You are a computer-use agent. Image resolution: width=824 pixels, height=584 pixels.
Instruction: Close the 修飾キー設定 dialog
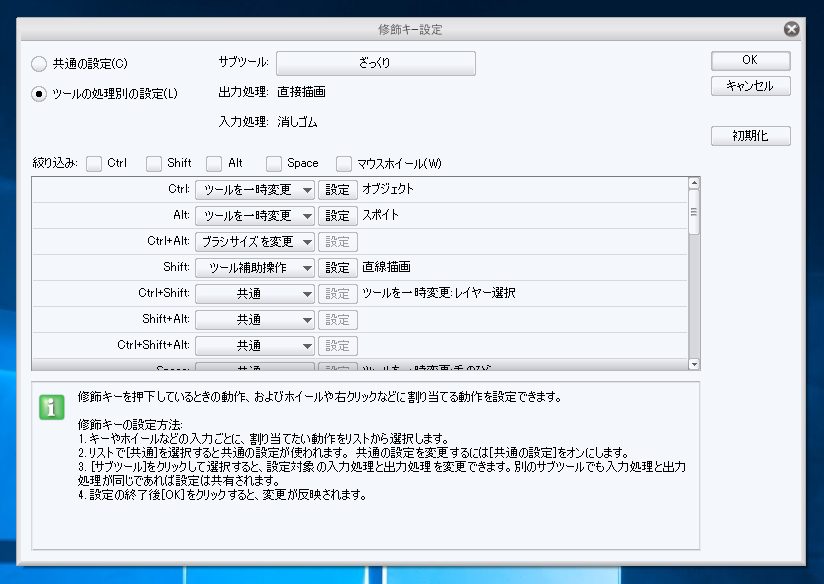point(791,29)
